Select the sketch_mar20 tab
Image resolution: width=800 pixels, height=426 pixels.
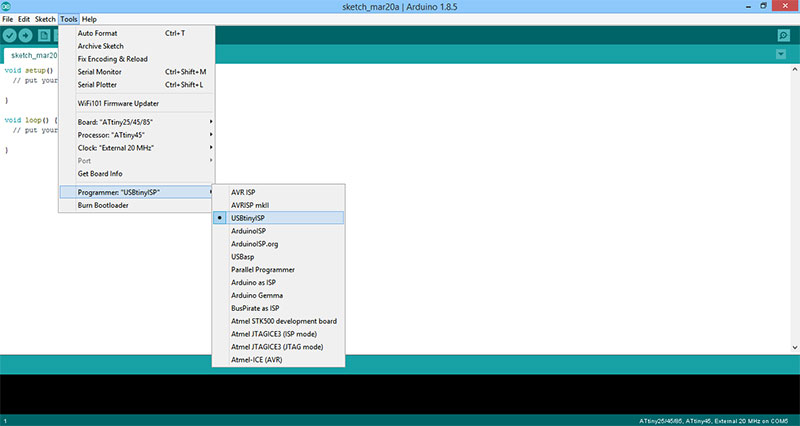(x=32, y=55)
